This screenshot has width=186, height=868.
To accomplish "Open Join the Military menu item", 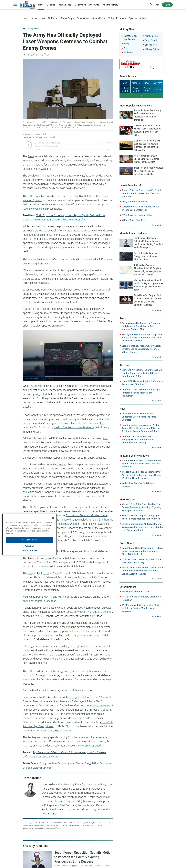I will (110, 5).
